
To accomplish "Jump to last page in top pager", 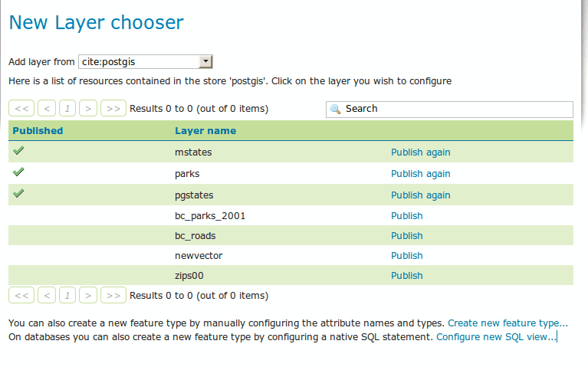I will 113,109.
